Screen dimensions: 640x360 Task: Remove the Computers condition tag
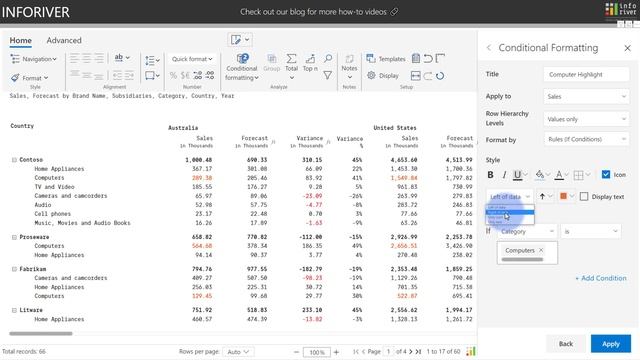point(541,250)
